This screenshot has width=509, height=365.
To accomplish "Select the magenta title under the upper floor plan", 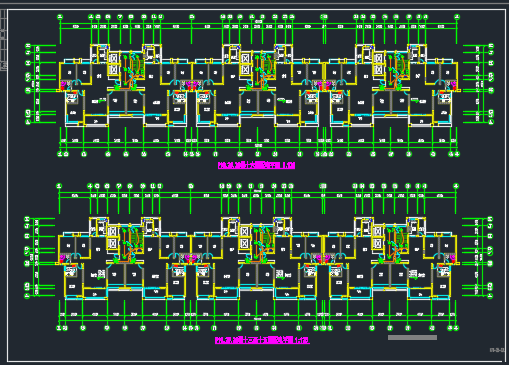I will [256, 165].
